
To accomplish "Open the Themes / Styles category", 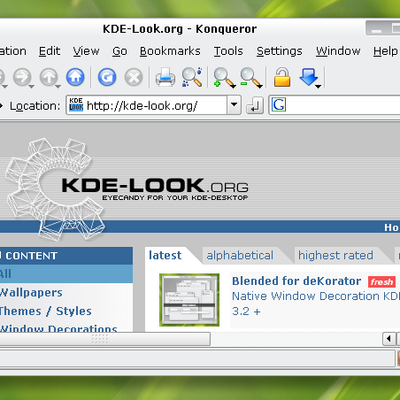I will point(45,311).
